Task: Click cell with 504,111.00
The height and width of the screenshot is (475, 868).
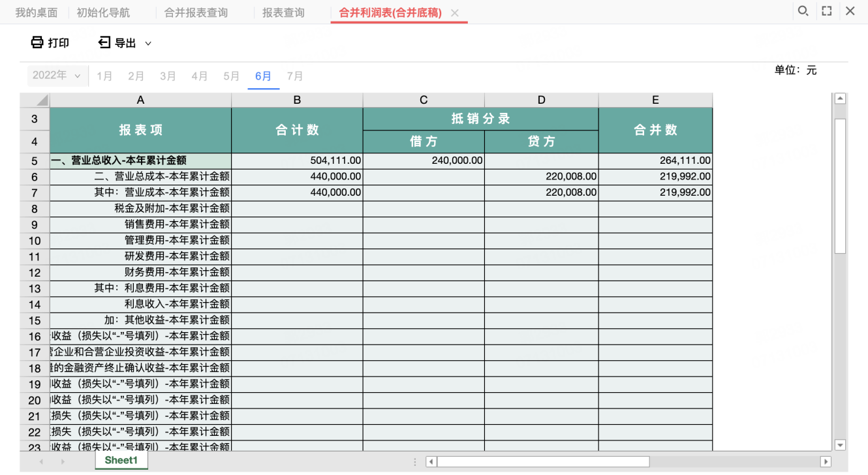Action: coord(297,161)
